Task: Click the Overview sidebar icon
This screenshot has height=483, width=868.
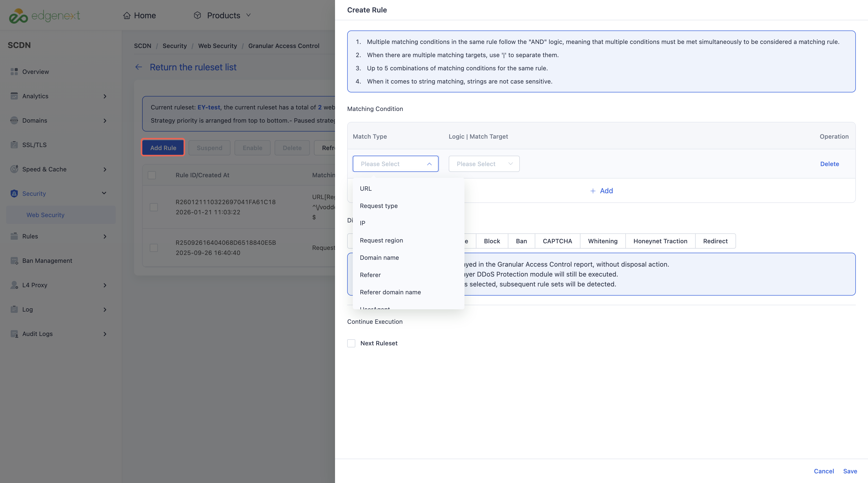Action: pyautogui.click(x=14, y=71)
